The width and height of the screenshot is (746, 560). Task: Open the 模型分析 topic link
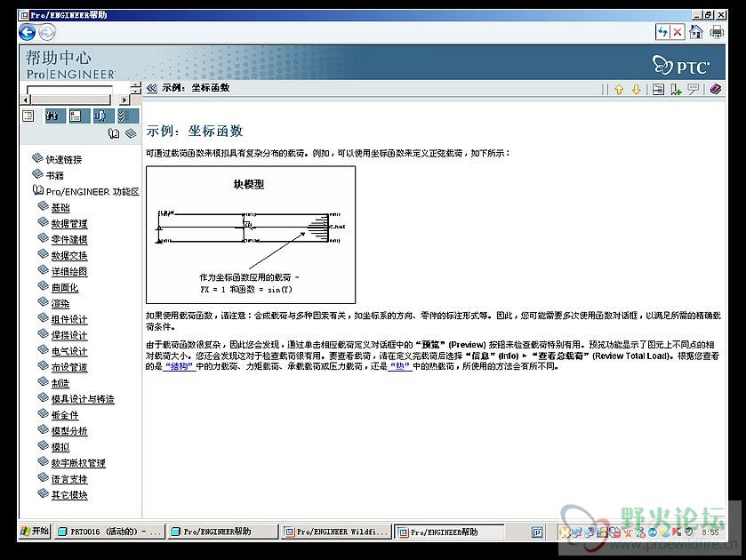tap(69, 431)
